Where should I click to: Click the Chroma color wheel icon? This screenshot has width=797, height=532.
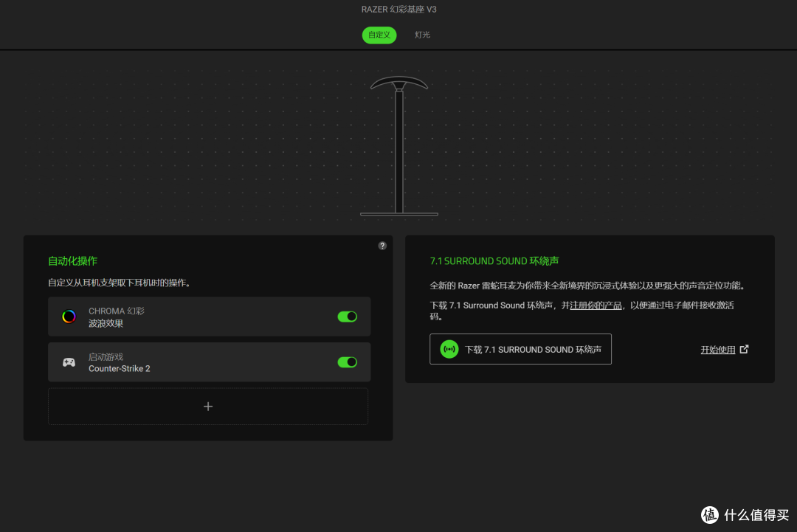pyautogui.click(x=69, y=317)
